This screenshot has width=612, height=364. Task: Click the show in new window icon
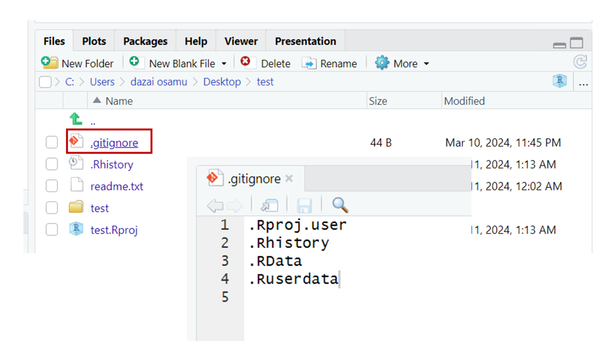tap(270, 205)
